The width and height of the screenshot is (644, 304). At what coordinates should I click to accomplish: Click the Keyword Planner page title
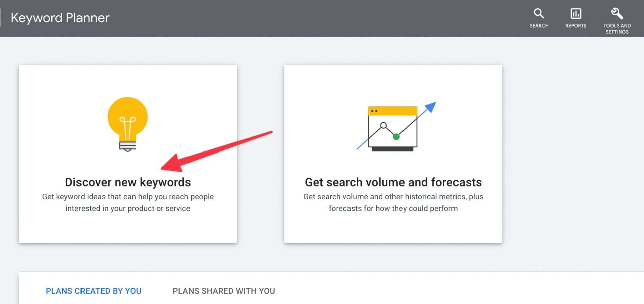point(60,18)
